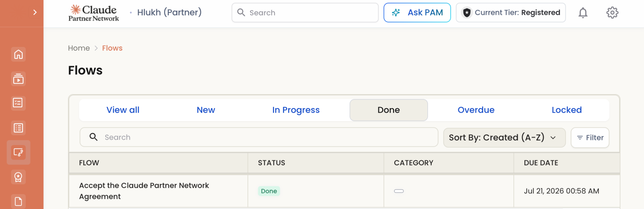Switch to the Overdue tab
Image resolution: width=644 pixels, height=209 pixels.
(476, 110)
